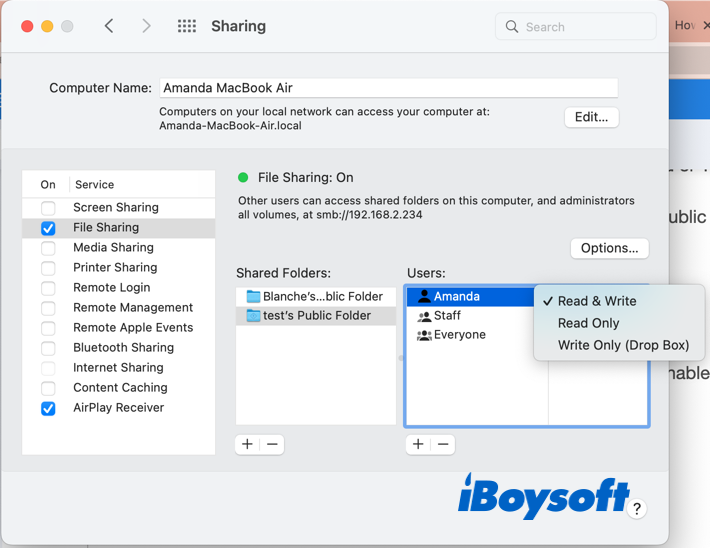Click the test's Public Folder icon
Screen dimensions: 710x548
point(253,315)
